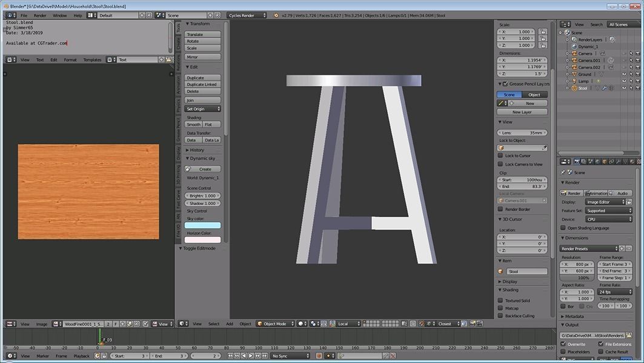
Task: Enable Lock Camera to View checkbox
Action: click(x=500, y=164)
